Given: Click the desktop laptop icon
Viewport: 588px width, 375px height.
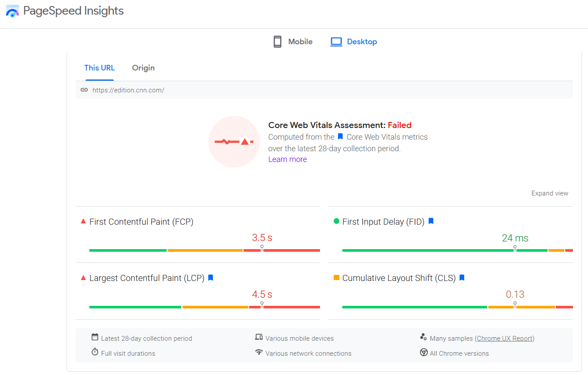Looking at the screenshot, I should coord(336,42).
